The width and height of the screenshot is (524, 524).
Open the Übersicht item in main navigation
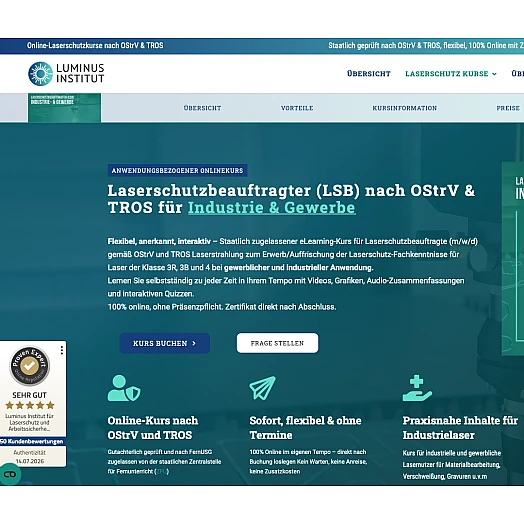coord(369,74)
